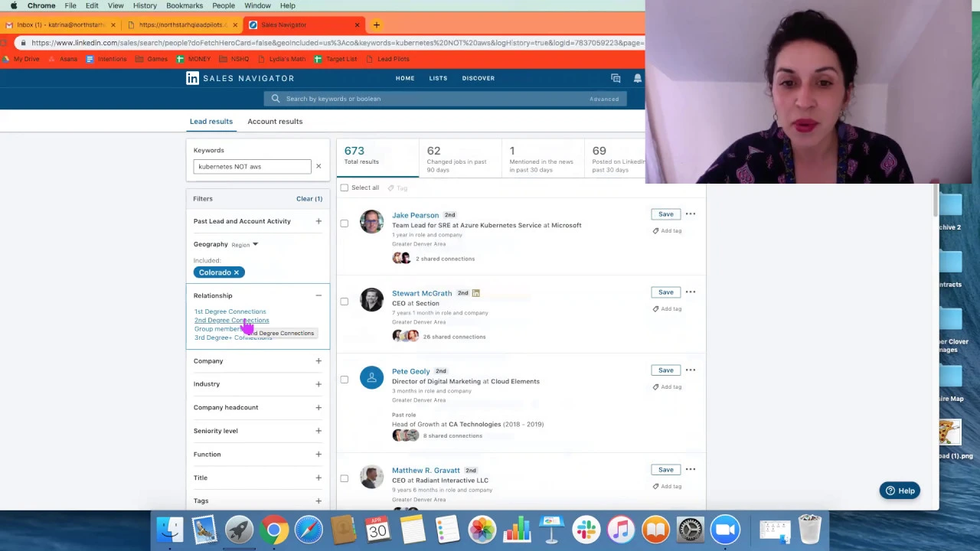The width and height of the screenshot is (980, 551).
Task: Open Slack in the Dock
Action: pyautogui.click(x=586, y=530)
